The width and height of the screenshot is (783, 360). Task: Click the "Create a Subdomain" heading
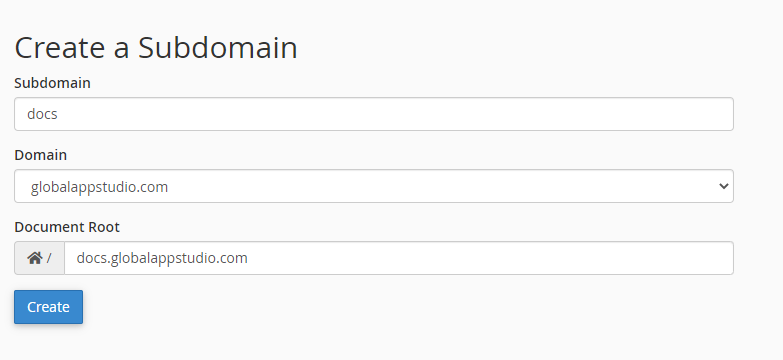pos(156,48)
